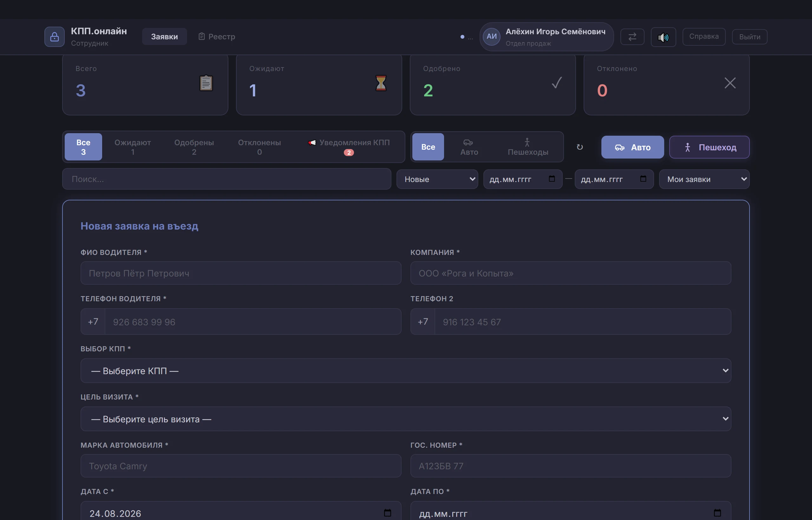The height and width of the screenshot is (520, 812).
Task: Filter type to Пешеходы
Action: [528, 147]
